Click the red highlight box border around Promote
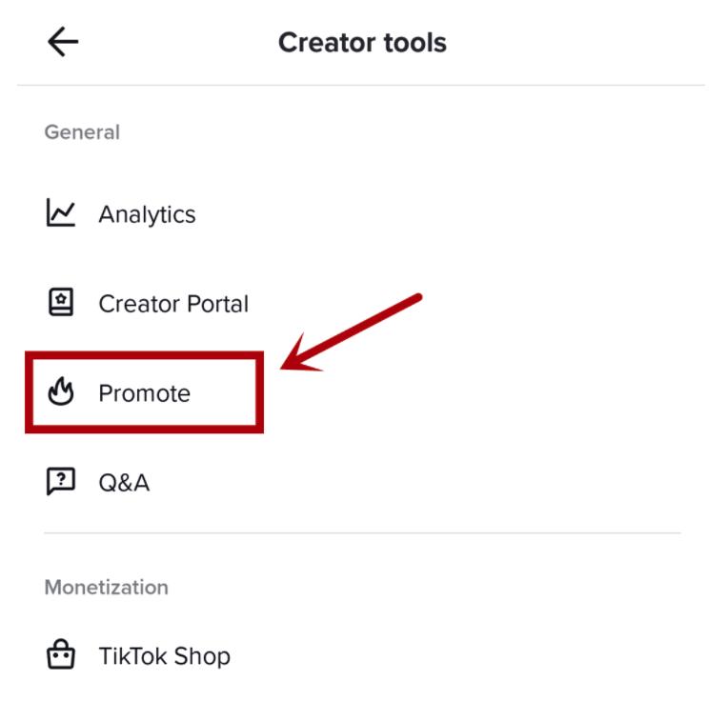The height and width of the screenshot is (701, 728). (259, 392)
